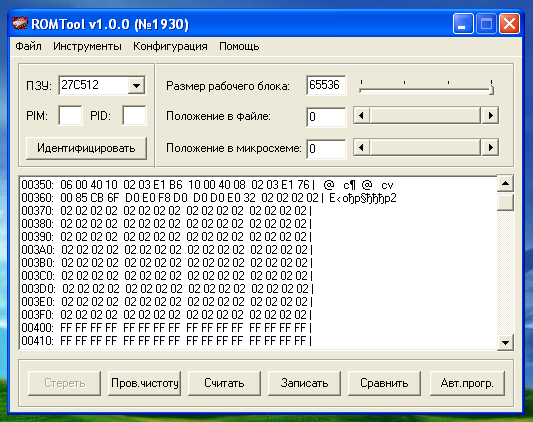Click the Положение в файле value field
The image size is (533, 422).
click(326, 117)
